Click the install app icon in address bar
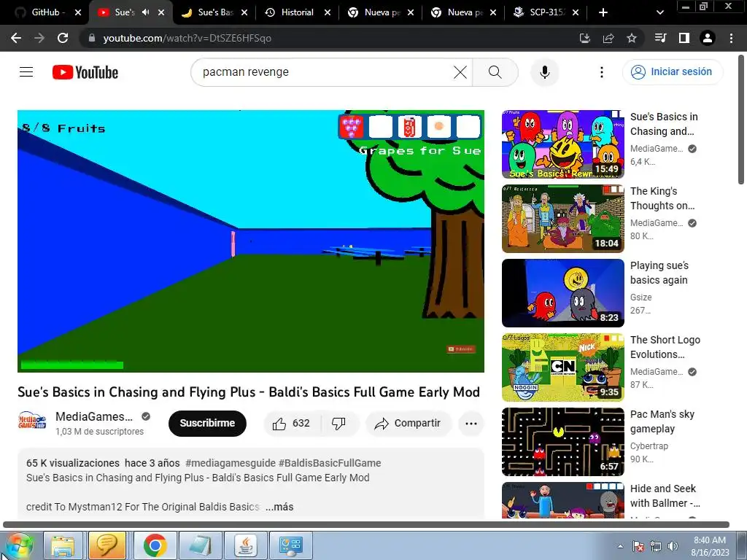 (584, 38)
